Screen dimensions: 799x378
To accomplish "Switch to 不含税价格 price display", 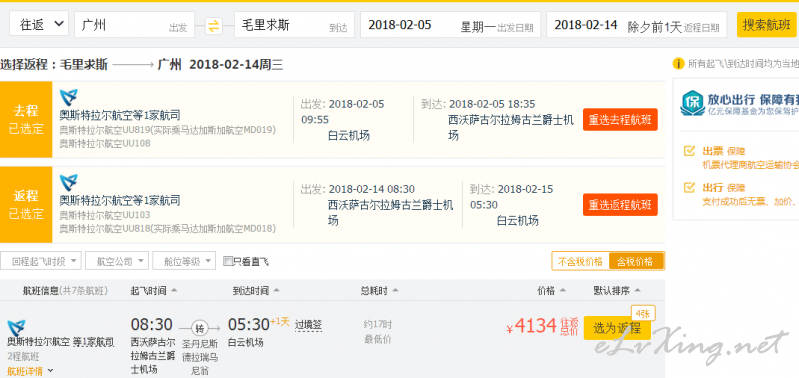I will pyautogui.click(x=580, y=261).
